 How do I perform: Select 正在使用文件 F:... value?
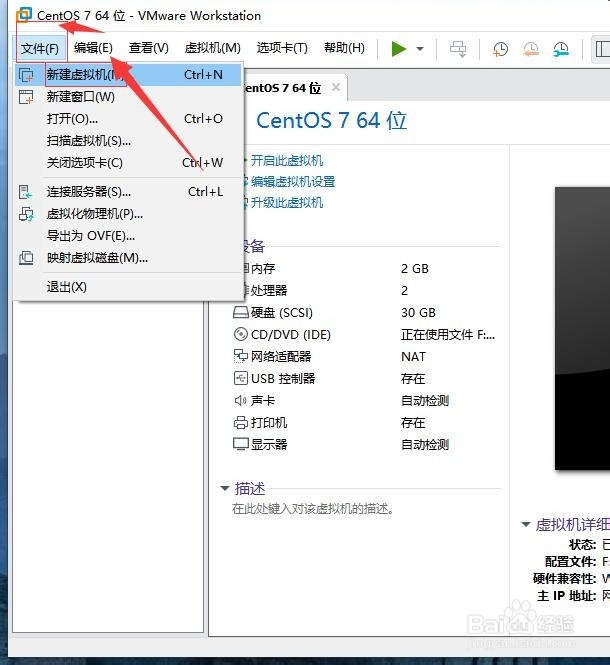tap(448, 335)
